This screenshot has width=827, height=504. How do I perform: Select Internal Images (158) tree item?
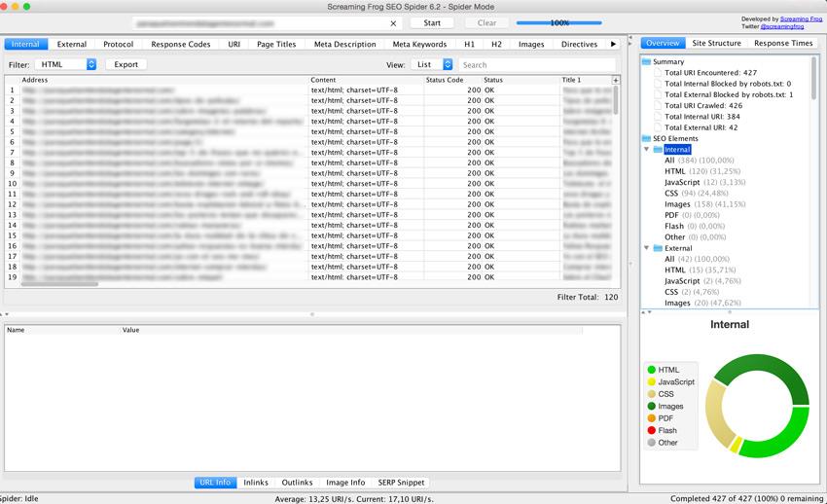[x=704, y=204]
